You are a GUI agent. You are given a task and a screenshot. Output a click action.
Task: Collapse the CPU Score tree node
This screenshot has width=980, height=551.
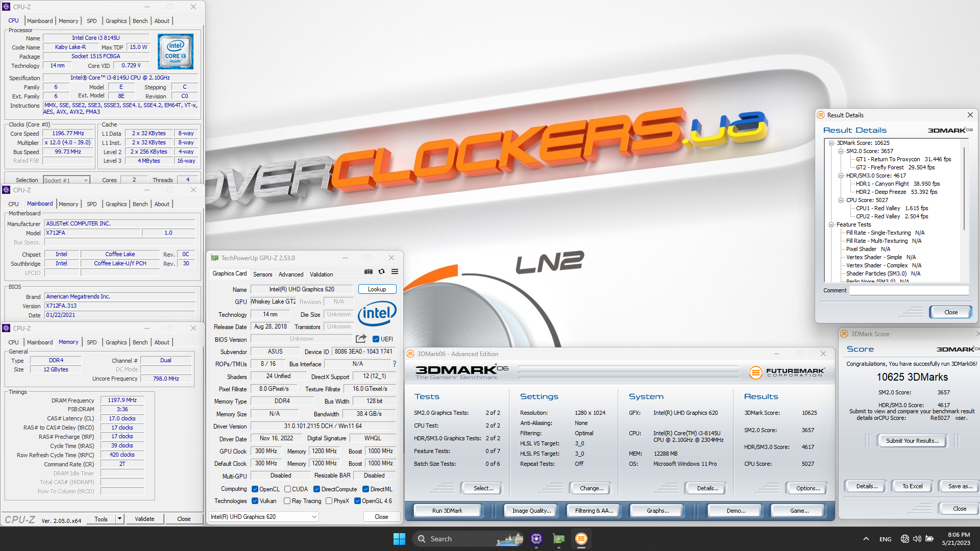point(841,200)
